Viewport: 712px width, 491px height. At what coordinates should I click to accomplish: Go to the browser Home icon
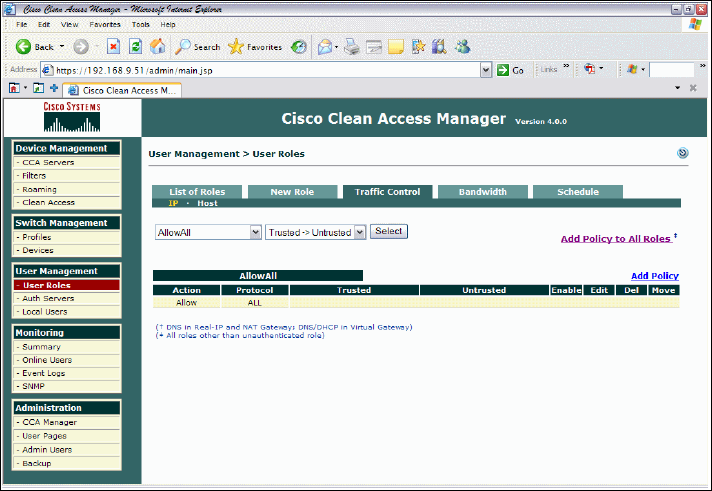click(x=158, y=46)
